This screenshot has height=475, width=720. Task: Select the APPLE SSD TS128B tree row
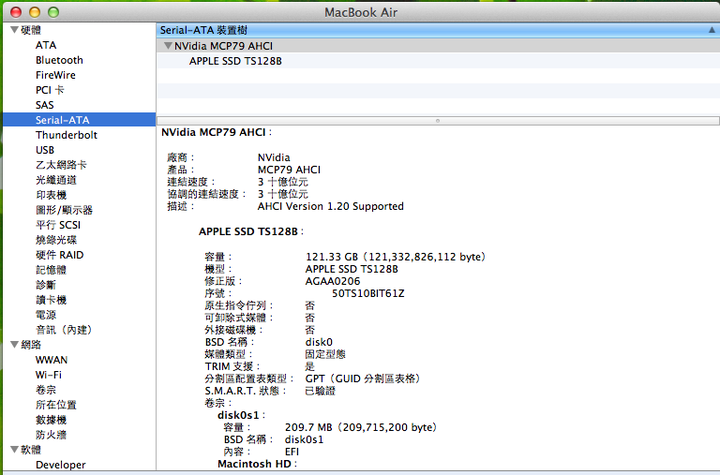pyautogui.click(x=438, y=61)
